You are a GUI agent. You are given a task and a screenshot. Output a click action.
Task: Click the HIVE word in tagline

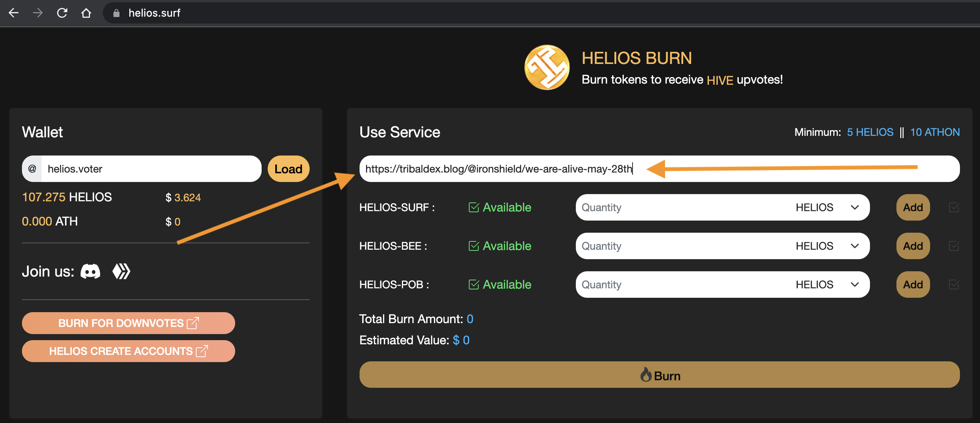[720, 80]
